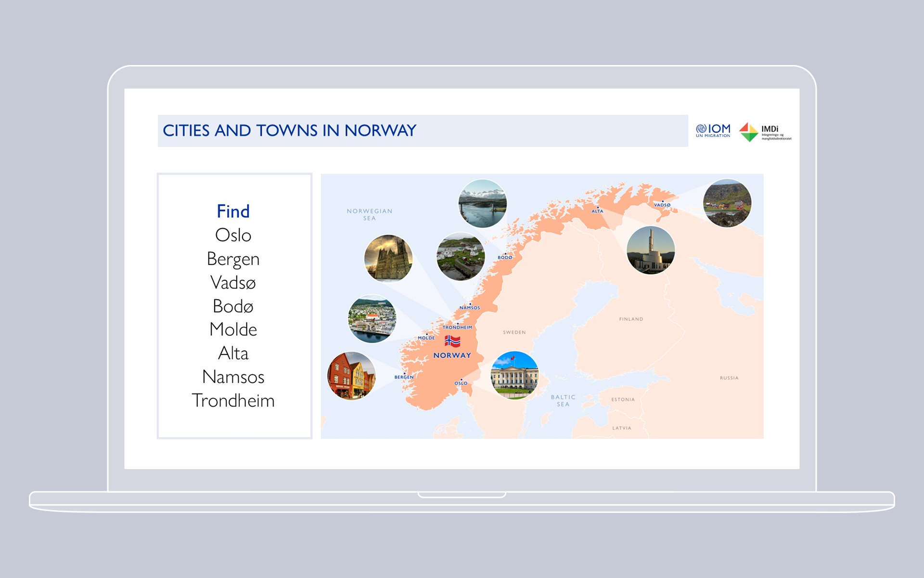Select Trondheim in the Find list
This screenshot has width=924, height=578.
(x=233, y=401)
